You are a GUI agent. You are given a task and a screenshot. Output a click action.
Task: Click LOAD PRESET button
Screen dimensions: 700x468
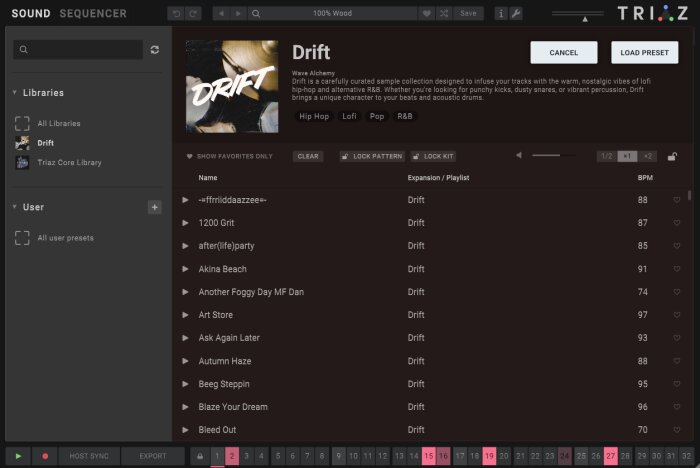[x=644, y=52]
